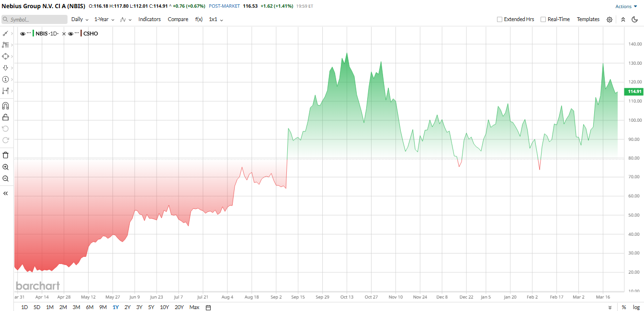This screenshot has height=311, width=644.
Task: Open the Actions dropdown menu
Action: click(626, 6)
